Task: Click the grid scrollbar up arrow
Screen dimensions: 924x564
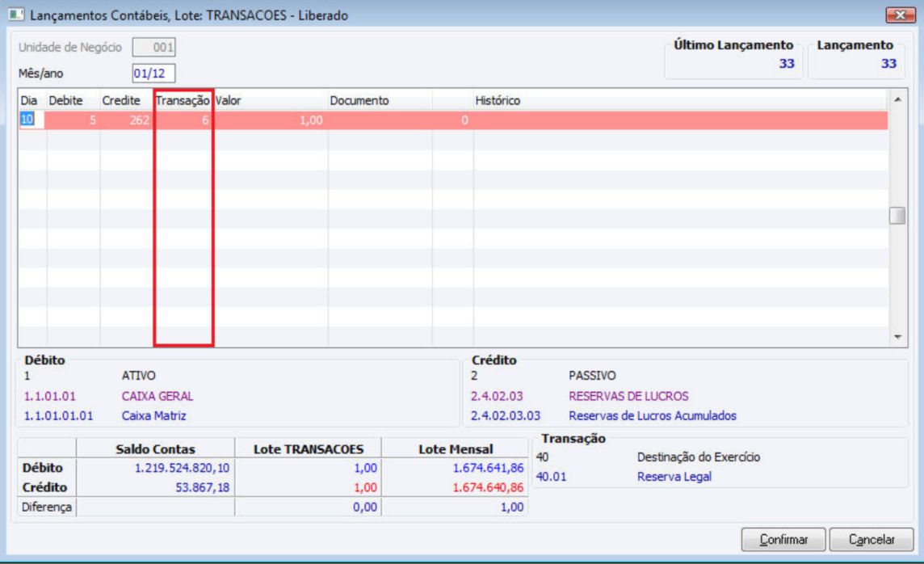Action: 897,99
